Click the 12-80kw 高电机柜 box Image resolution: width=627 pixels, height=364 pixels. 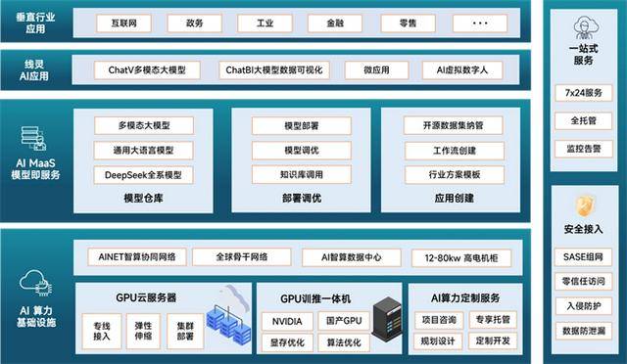coord(461,258)
